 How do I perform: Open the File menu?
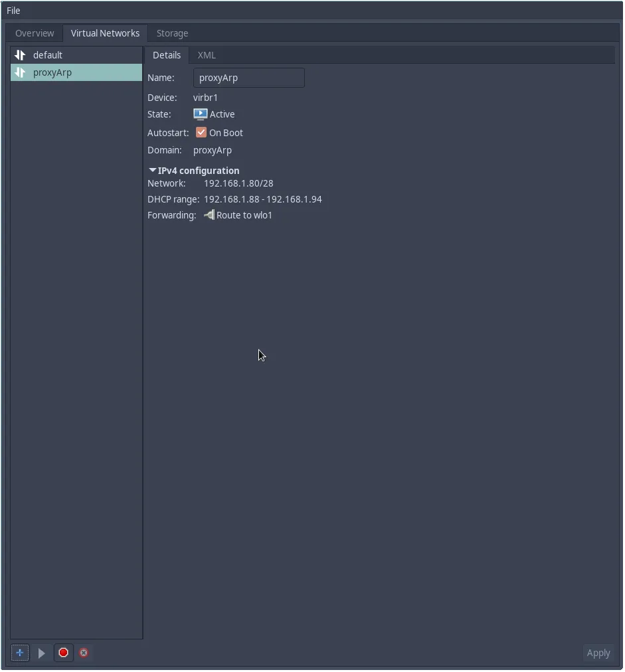[13, 10]
